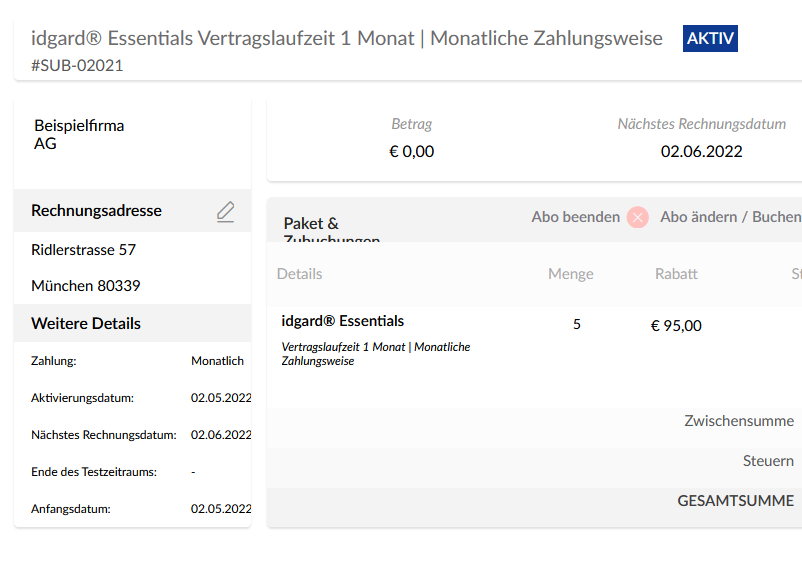Open Abo ändern / Buchen
802x568 pixels.
coord(730,217)
